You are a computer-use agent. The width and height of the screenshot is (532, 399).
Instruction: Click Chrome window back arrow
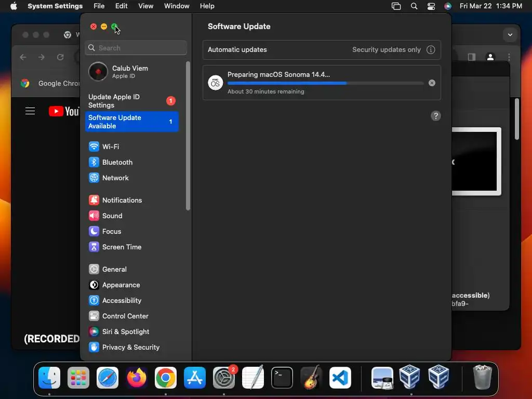click(23, 57)
